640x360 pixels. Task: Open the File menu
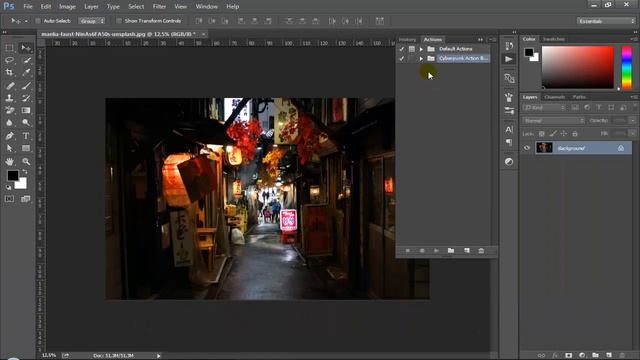(x=28, y=7)
